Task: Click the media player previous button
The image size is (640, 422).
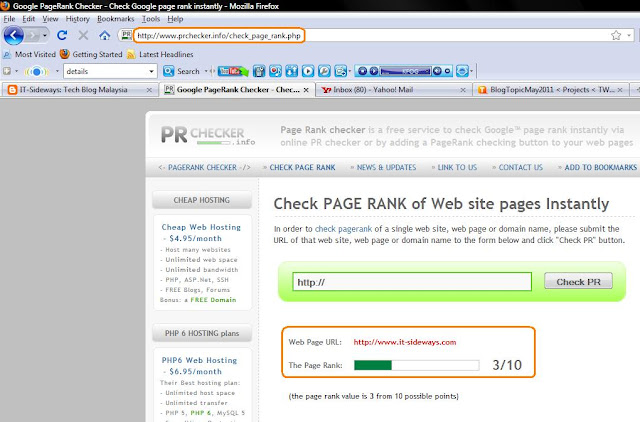Action: 362,71
